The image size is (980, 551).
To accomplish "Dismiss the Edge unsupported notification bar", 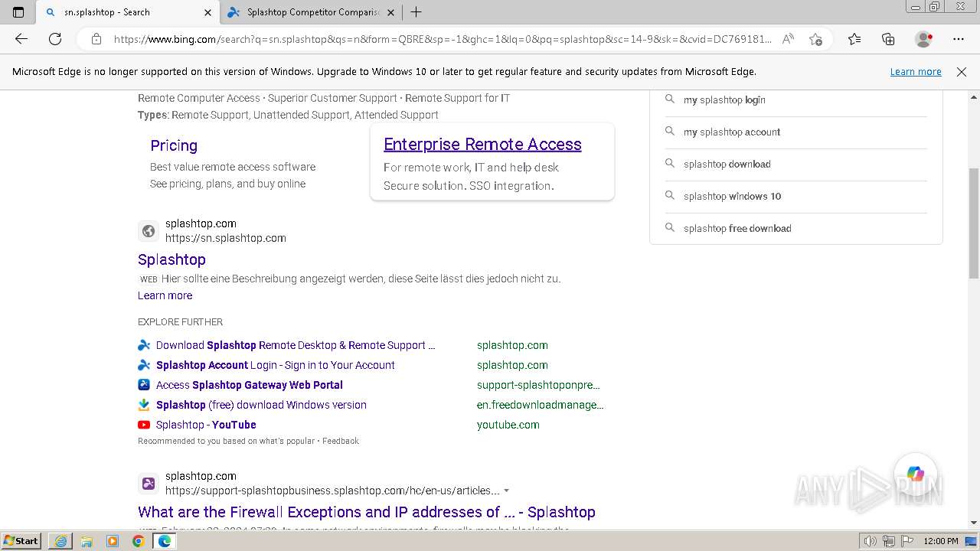I will point(962,72).
